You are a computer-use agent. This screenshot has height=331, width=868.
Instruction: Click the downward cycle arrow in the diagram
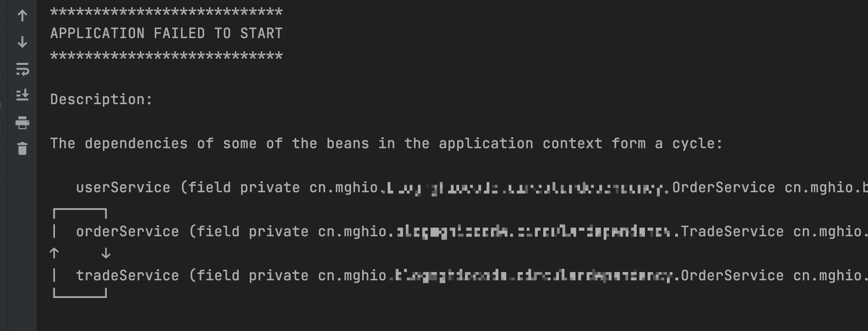(x=106, y=253)
